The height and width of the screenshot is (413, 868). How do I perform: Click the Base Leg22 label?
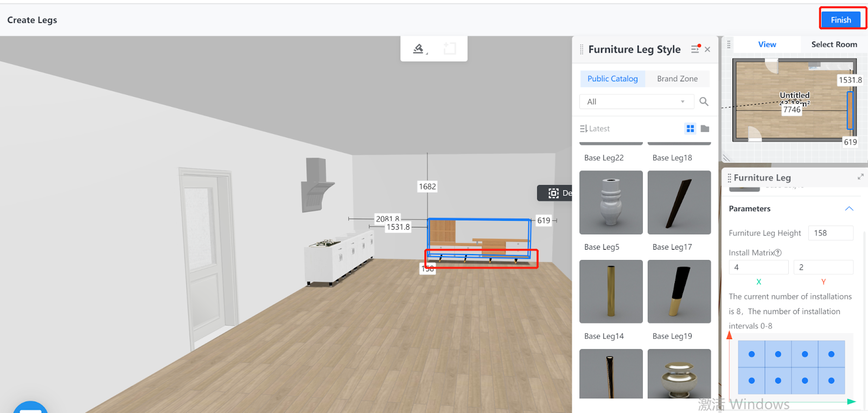click(604, 158)
